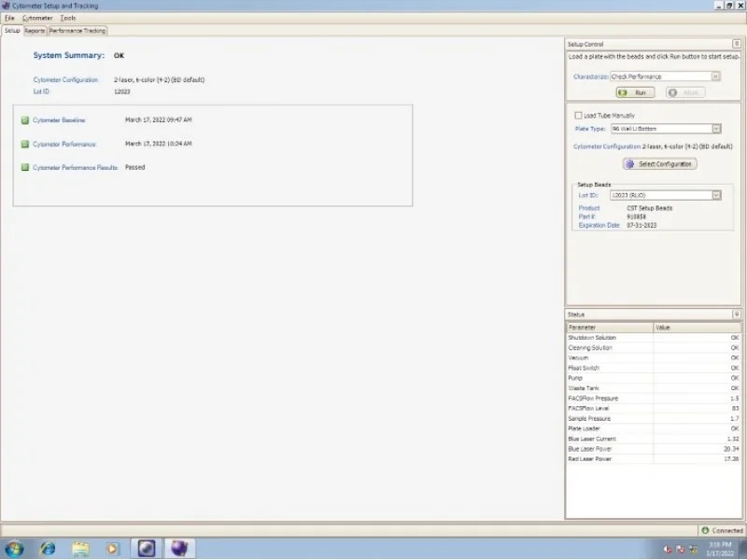The width and height of the screenshot is (747, 560).
Task: Click the CST Setup Beads product text
Action: pos(649,208)
